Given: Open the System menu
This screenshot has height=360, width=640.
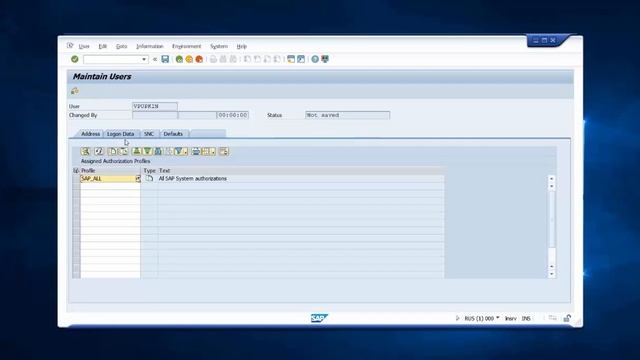Looking at the screenshot, I should [x=219, y=46].
